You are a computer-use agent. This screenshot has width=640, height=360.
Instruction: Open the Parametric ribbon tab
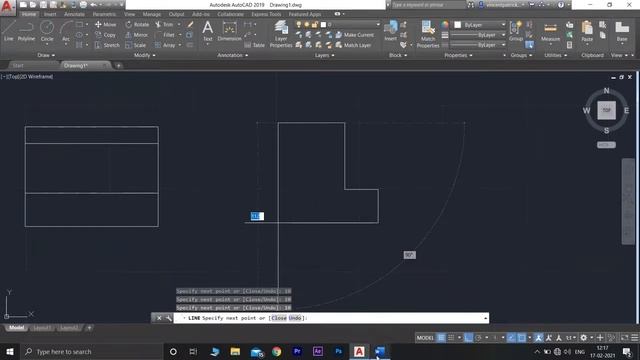pyautogui.click(x=104, y=14)
